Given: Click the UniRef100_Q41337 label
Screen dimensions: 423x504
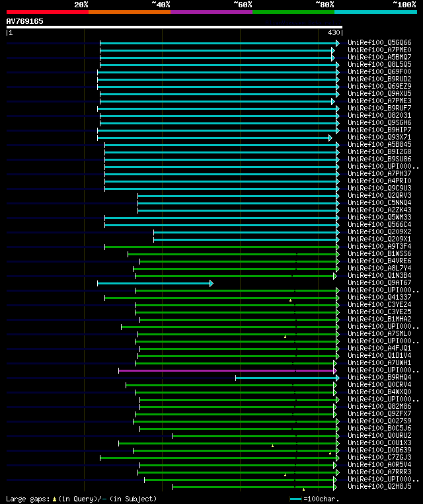Looking at the screenshot, I should click(x=379, y=298).
